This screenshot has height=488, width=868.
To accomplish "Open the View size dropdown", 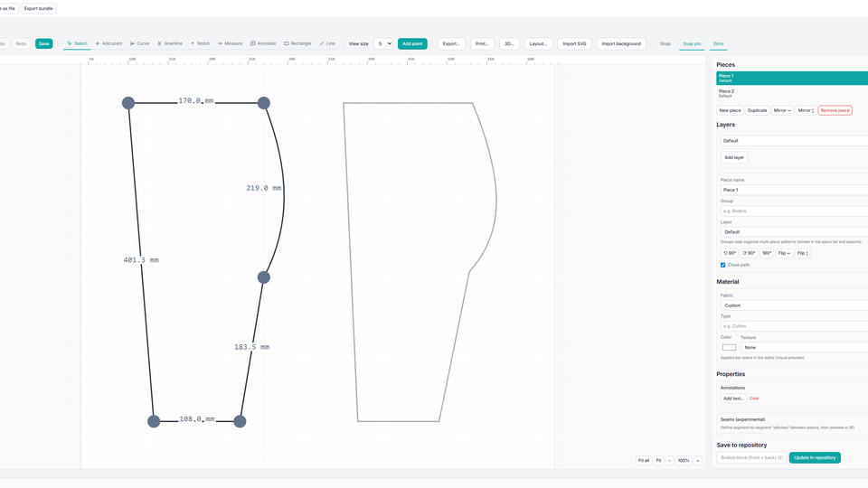I will click(x=383, y=43).
